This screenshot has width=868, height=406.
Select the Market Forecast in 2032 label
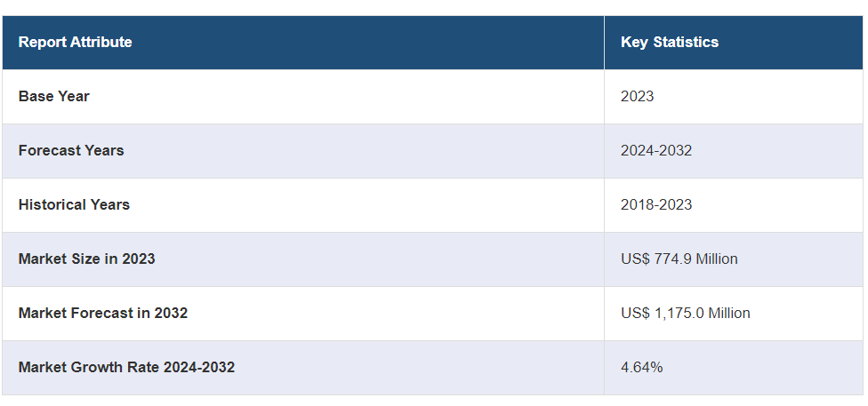[102, 313]
